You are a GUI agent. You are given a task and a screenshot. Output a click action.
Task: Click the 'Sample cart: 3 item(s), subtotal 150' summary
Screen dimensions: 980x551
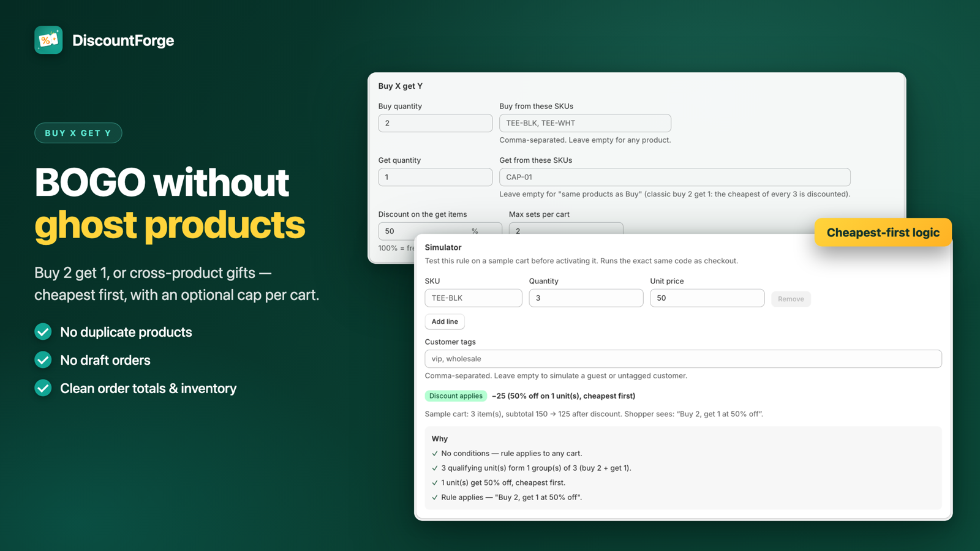click(594, 414)
